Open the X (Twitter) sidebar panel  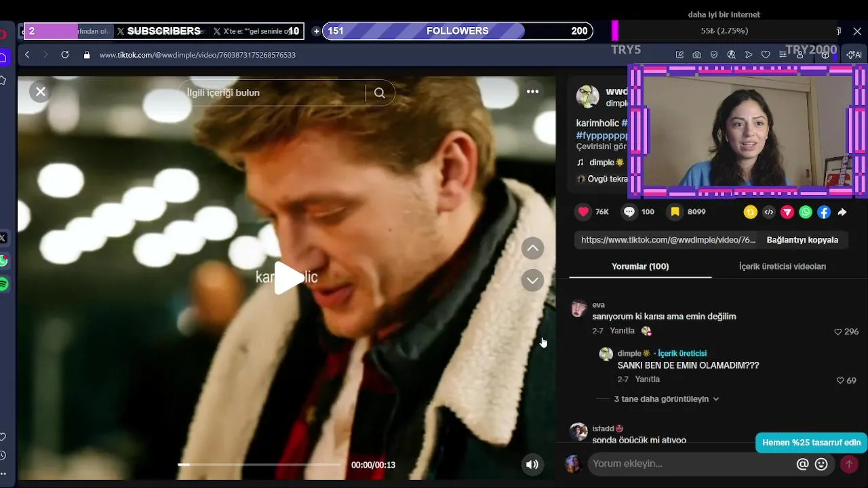point(3,238)
